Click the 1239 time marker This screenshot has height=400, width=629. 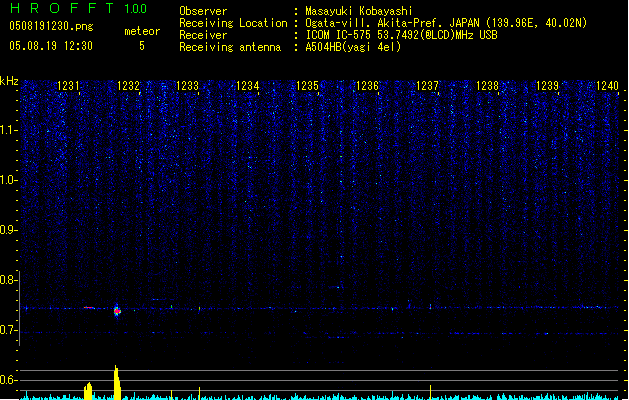click(x=547, y=86)
